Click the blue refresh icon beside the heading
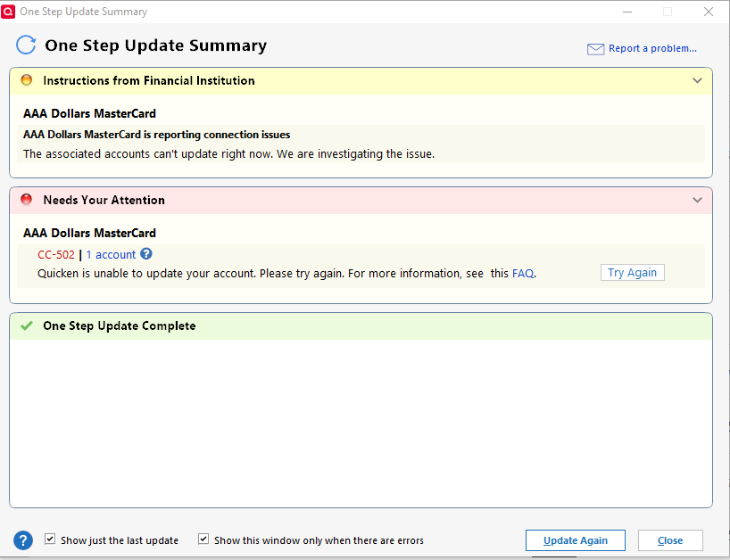This screenshot has height=560, width=730. (x=26, y=45)
